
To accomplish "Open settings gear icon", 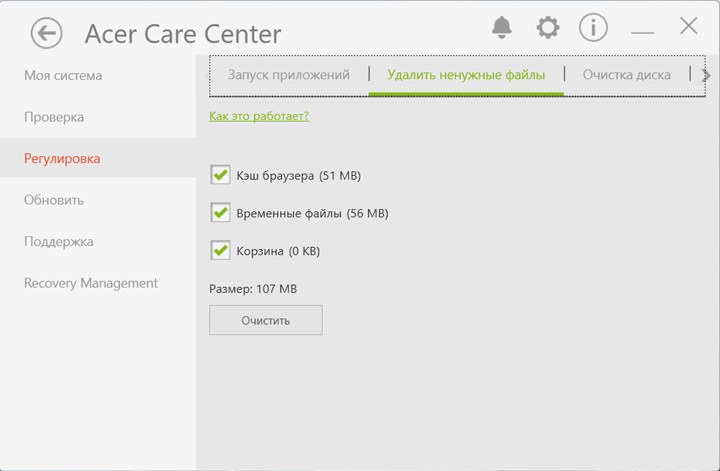I will click(x=547, y=27).
